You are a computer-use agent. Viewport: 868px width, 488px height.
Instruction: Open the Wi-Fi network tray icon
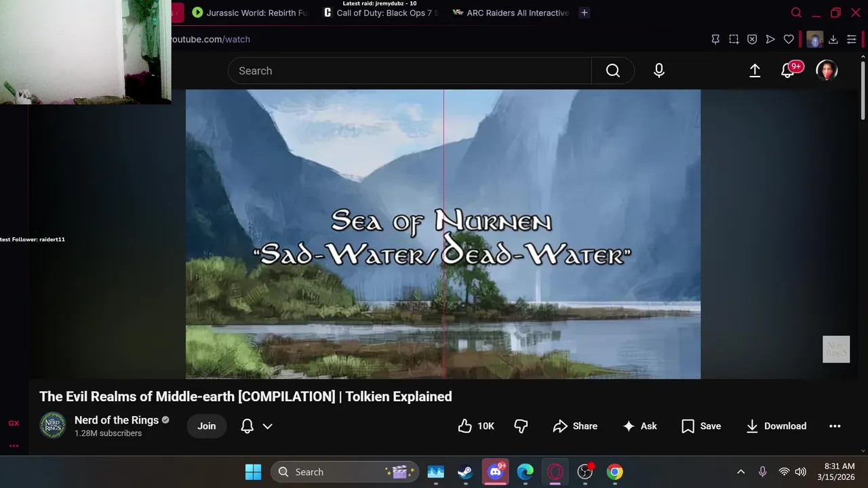[784, 472]
